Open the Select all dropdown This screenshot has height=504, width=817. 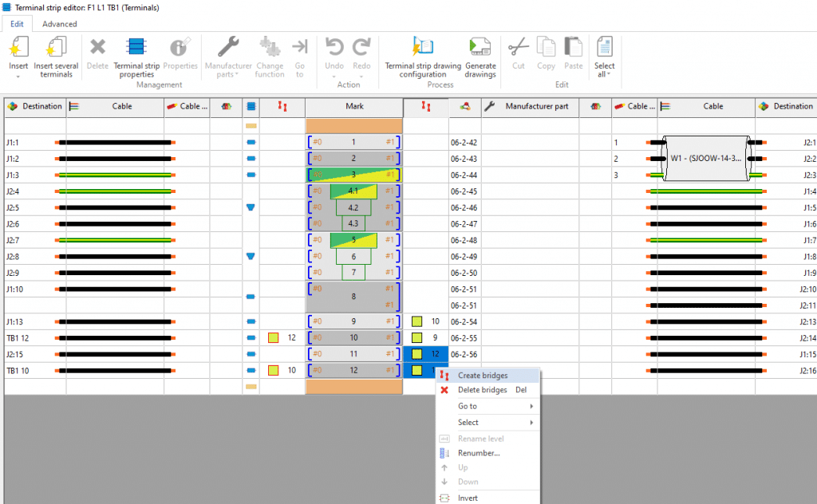point(604,74)
